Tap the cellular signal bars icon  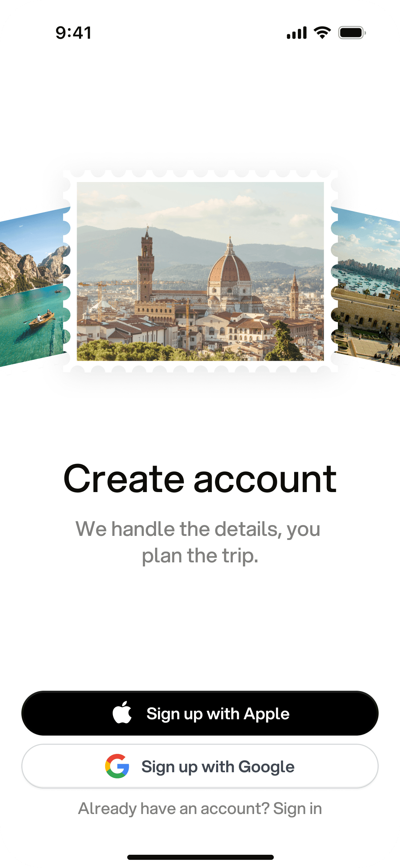click(x=297, y=33)
